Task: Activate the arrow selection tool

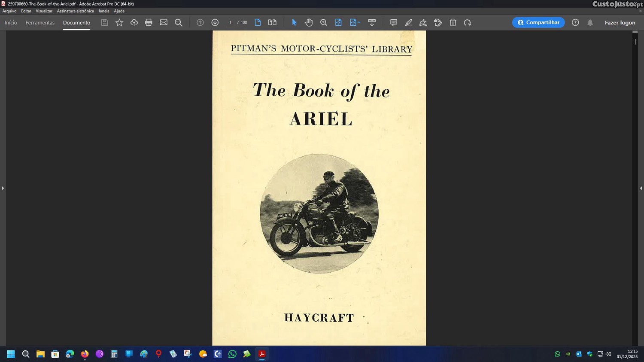Action: (294, 22)
